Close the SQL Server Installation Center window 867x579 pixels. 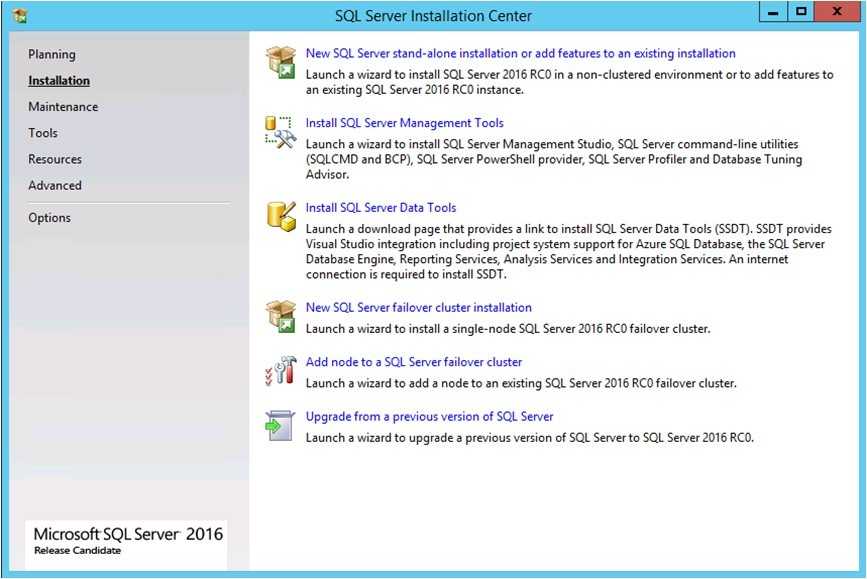coord(837,12)
